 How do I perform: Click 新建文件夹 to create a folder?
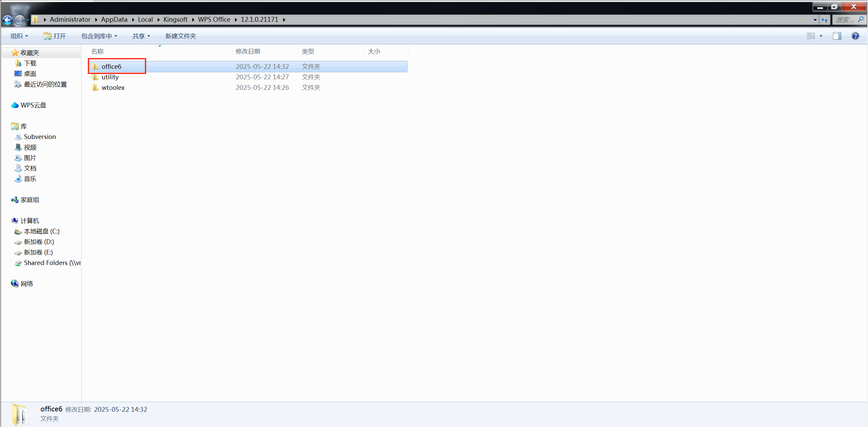pos(180,36)
